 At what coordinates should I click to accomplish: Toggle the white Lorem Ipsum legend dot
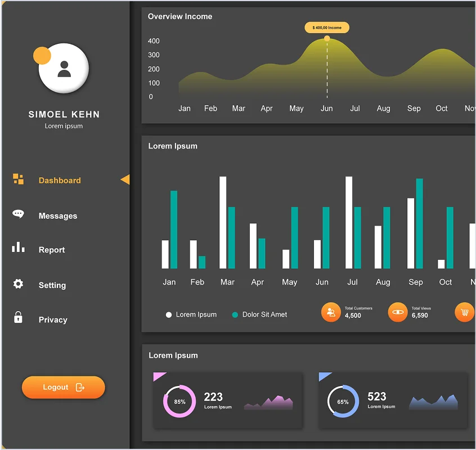(169, 314)
